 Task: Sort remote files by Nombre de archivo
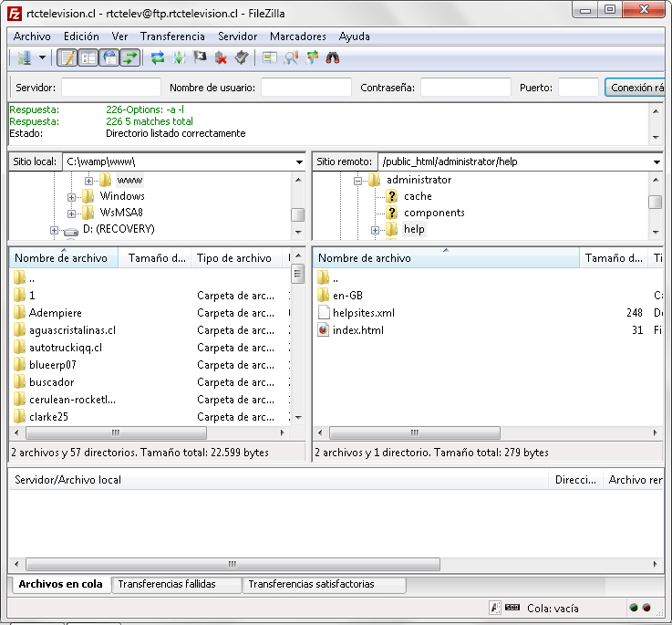[446, 258]
